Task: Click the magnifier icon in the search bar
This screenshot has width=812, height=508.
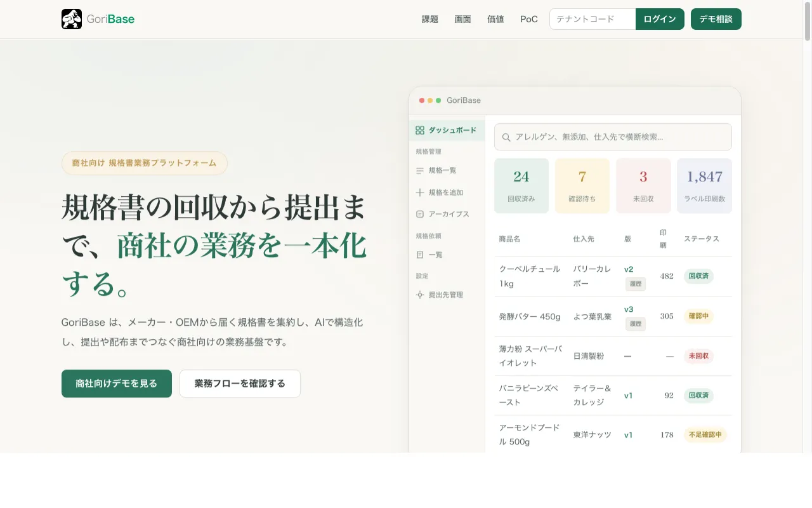Action: pyautogui.click(x=506, y=137)
